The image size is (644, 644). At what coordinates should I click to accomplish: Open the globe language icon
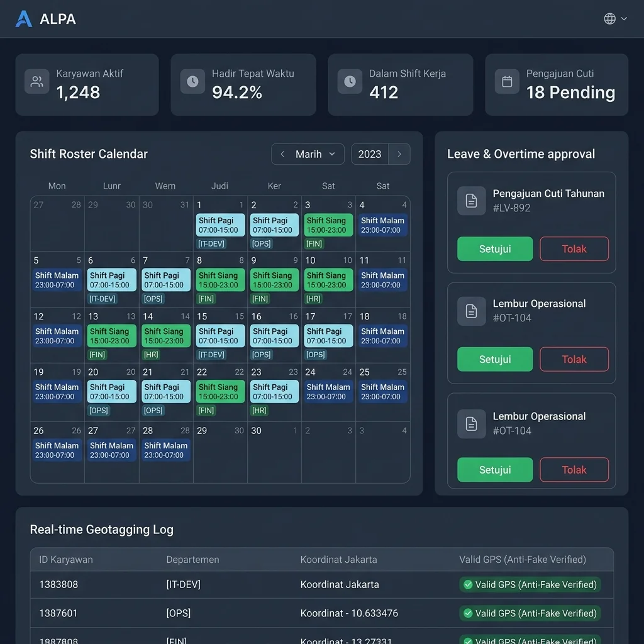[x=609, y=18]
